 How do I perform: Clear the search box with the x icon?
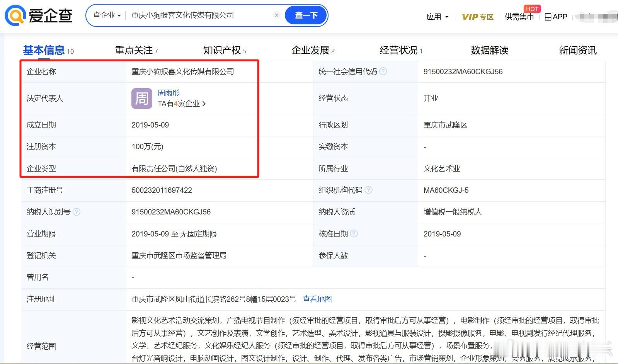coord(276,15)
